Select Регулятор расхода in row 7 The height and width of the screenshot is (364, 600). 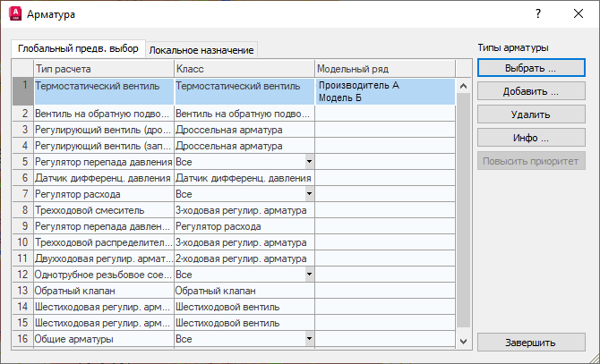pyautogui.click(x=104, y=194)
